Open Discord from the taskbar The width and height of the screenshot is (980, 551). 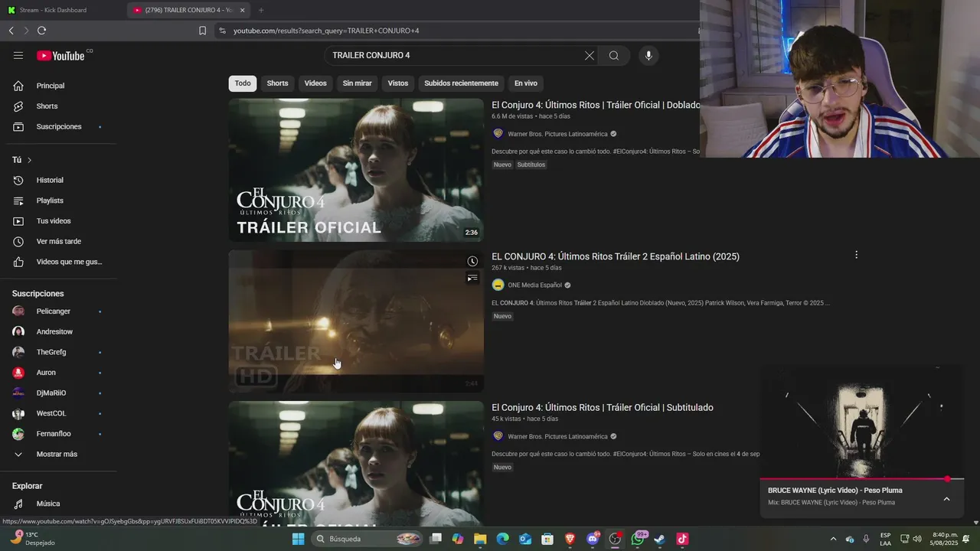coord(593,539)
